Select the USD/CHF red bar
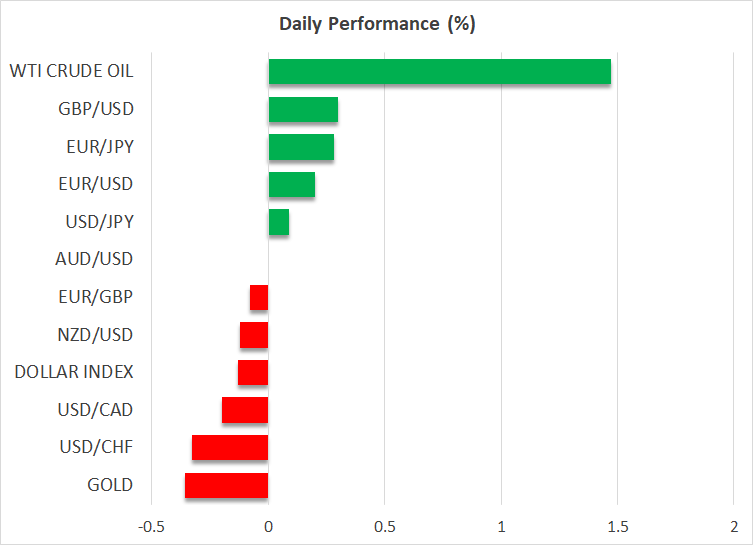753x545 pixels. tap(230, 447)
